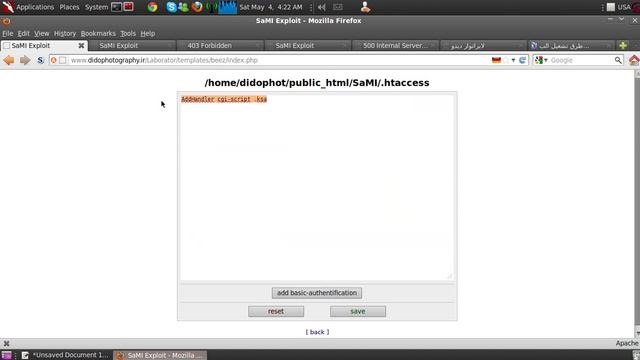Click the save button
Image resolution: width=640 pixels, height=360 pixels.
(358, 311)
